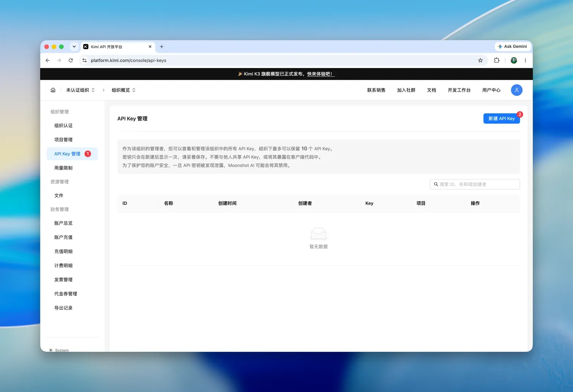Go back with the browser back arrow
Image resolution: width=573 pixels, height=392 pixels.
pyautogui.click(x=47, y=60)
